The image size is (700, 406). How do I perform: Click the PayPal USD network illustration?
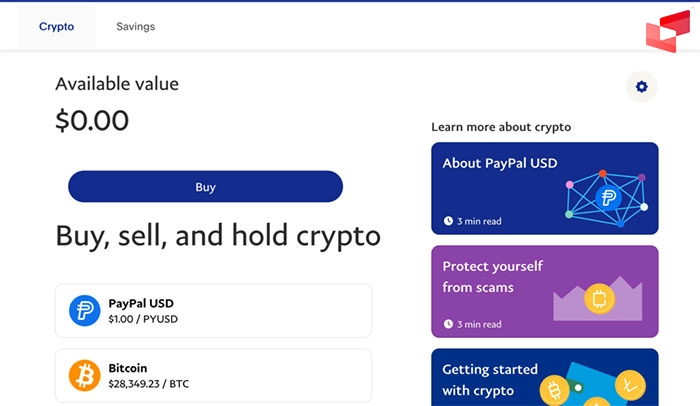coord(607,193)
